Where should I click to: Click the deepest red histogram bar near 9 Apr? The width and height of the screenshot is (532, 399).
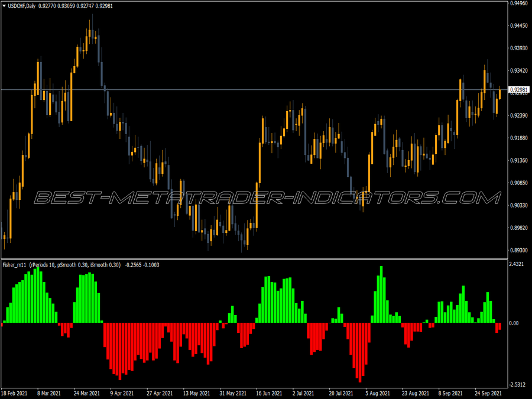pos(120,351)
